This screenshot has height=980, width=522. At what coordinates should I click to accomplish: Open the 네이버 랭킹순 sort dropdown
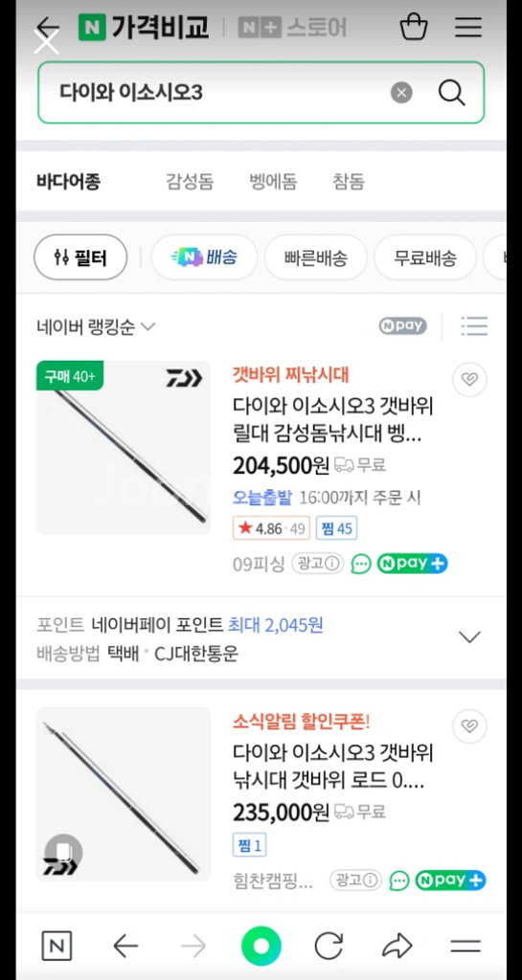click(x=96, y=327)
